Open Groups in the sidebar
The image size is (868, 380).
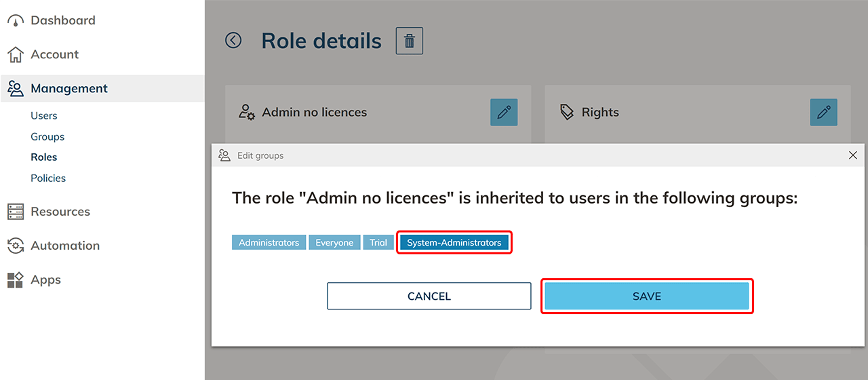point(47,137)
